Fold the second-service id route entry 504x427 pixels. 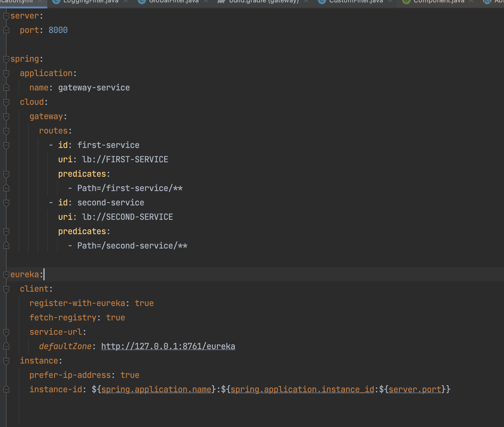[x=6, y=203]
